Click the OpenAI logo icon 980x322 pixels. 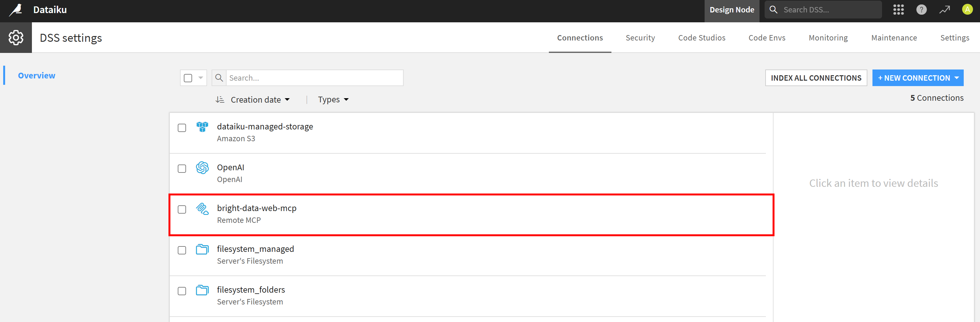click(x=202, y=168)
